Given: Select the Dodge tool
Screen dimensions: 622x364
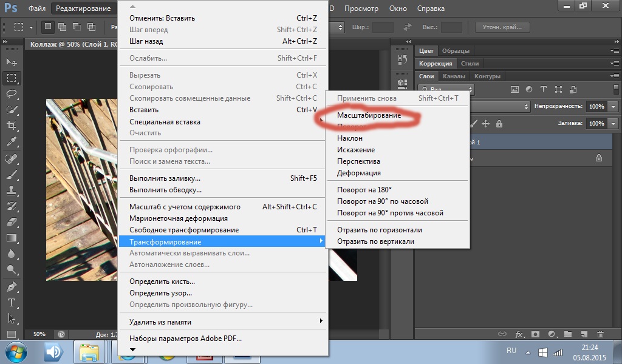Looking at the screenshot, I should click(x=12, y=269).
